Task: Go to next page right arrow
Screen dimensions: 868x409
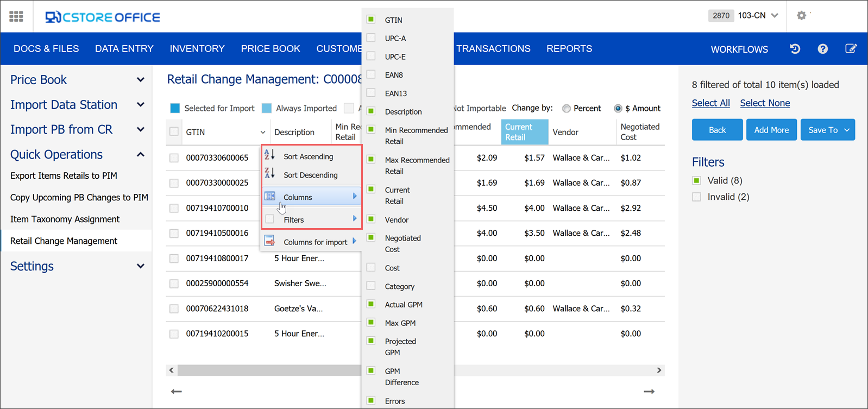Action: coord(649,392)
